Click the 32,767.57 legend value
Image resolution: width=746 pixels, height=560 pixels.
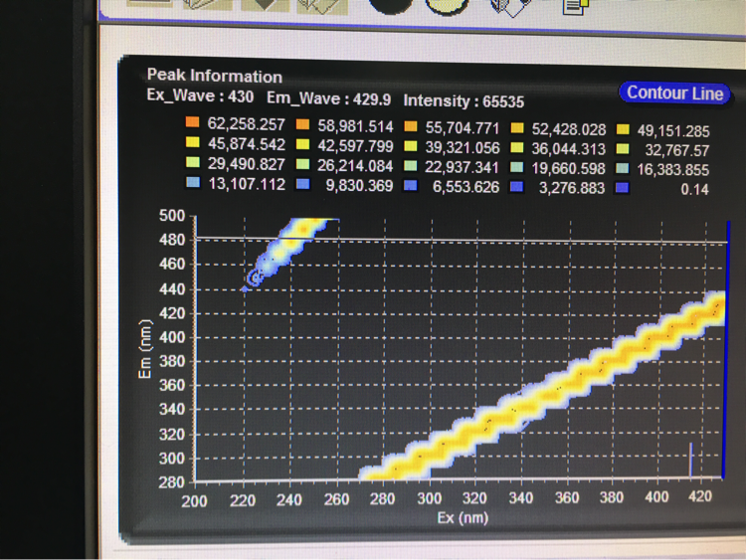click(x=677, y=151)
